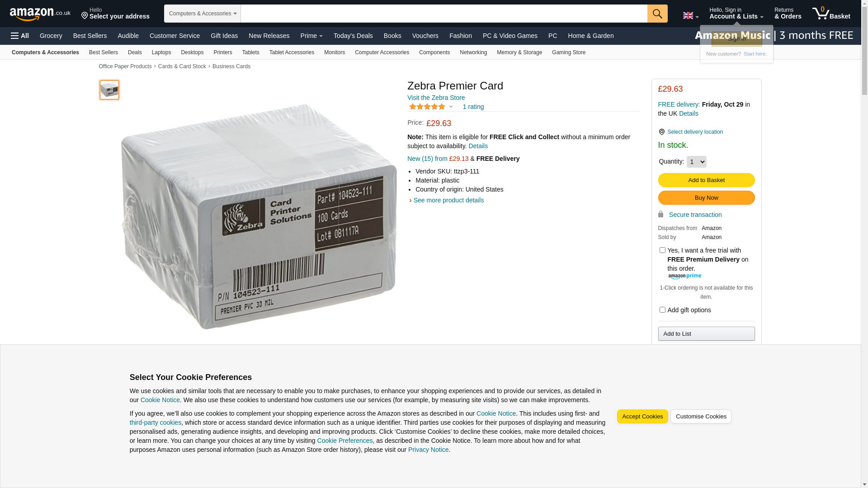Click the Zebra card product thumbnail
The image size is (868, 488).
(x=109, y=90)
